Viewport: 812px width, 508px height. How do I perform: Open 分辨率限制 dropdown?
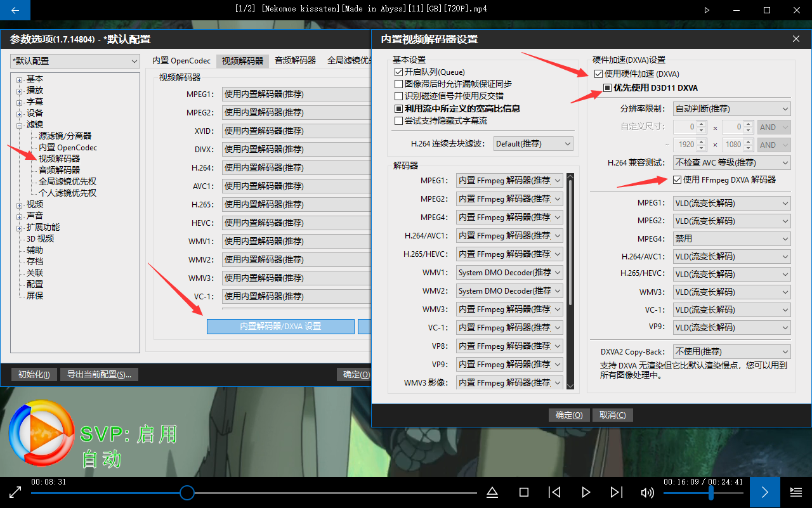point(731,108)
